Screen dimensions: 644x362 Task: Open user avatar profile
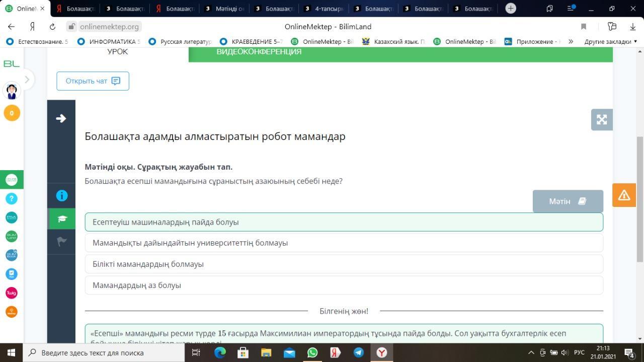pos(12,91)
